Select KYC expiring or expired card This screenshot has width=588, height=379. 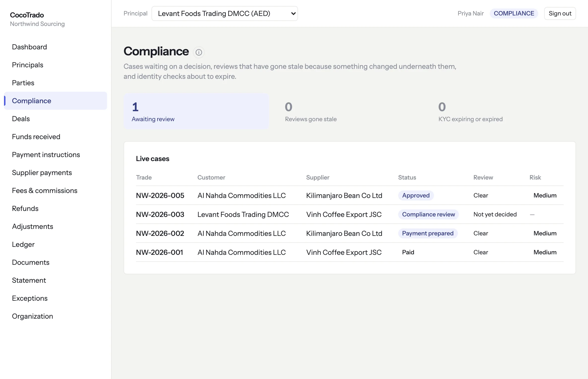tap(503, 111)
